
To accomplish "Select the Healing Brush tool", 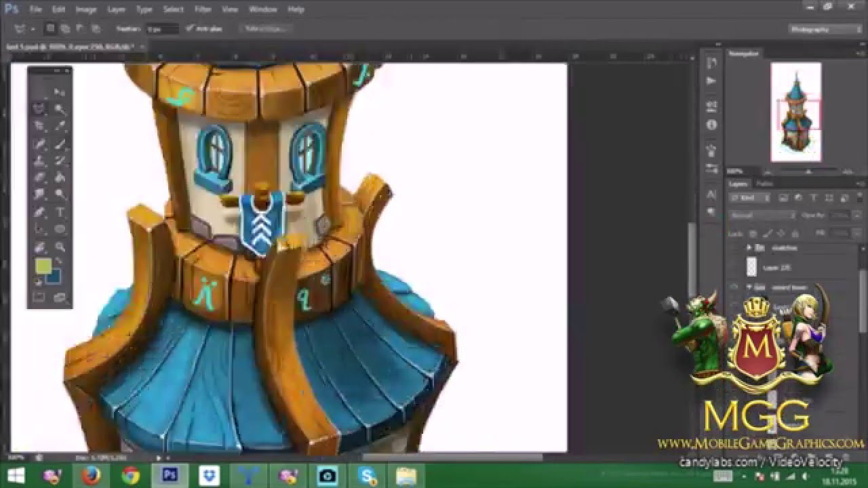I will coord(39,144).
